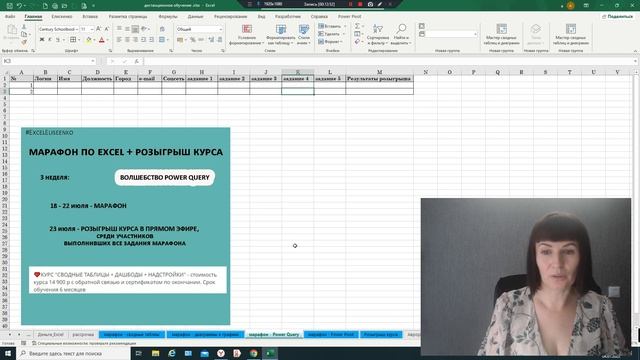Align cell text to the right
Viewport: 640px width, 360px height.
coord(135,40)
